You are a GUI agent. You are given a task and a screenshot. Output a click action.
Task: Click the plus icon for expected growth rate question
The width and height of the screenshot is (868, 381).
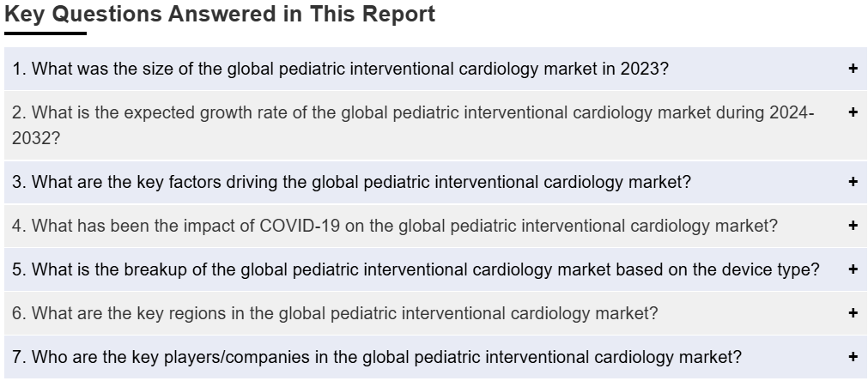[x=853, y=112]
